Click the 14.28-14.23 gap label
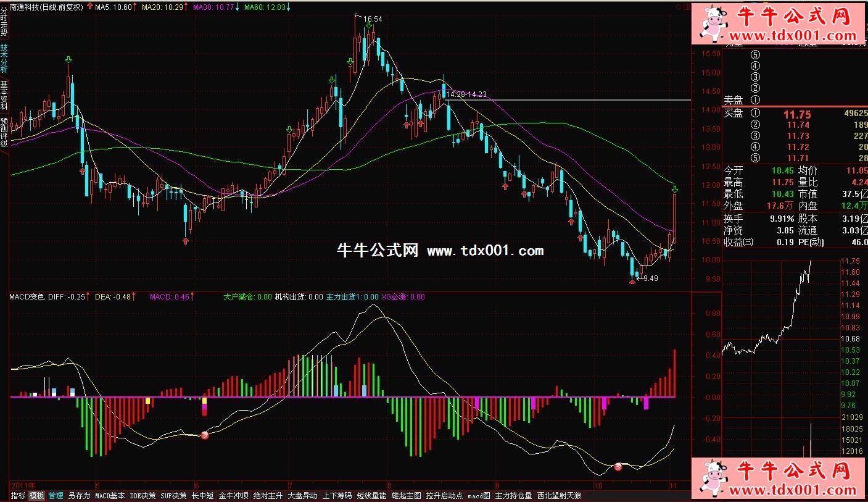Image resolution: width=868 pixels, height=502 pixels. click(466, 94)
